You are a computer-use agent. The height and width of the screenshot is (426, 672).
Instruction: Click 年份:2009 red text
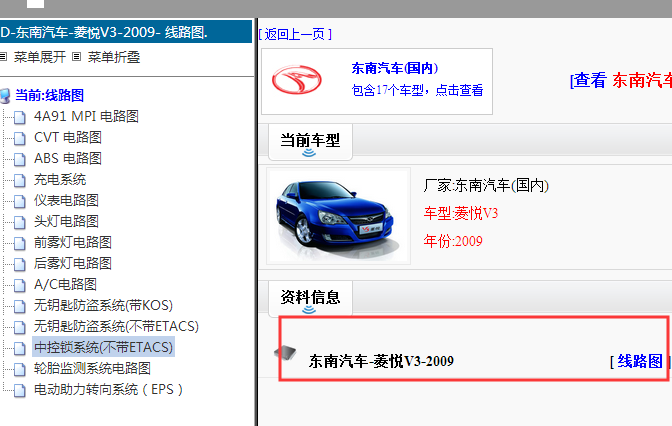coord(453,241)
